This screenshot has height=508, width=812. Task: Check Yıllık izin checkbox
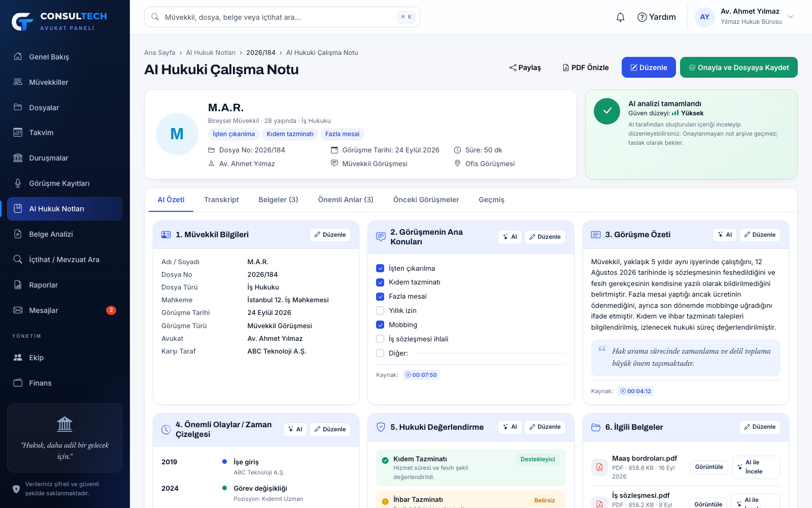[380, 310]
